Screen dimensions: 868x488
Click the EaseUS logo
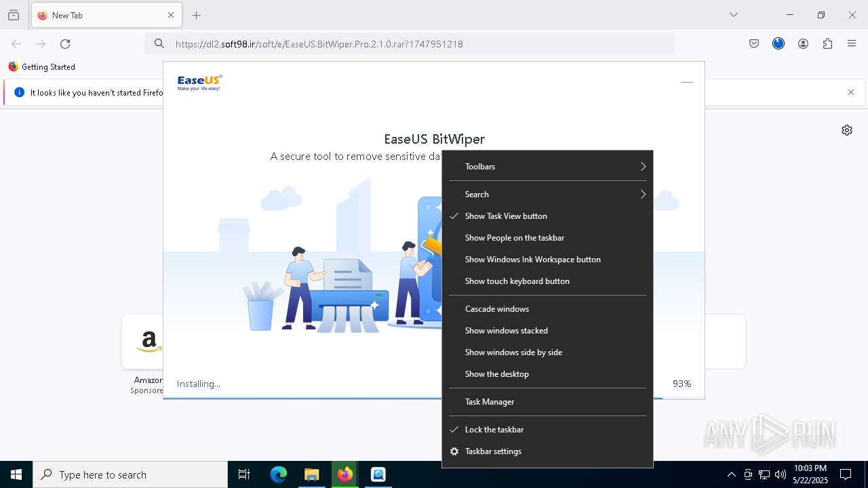pos(199,83)
